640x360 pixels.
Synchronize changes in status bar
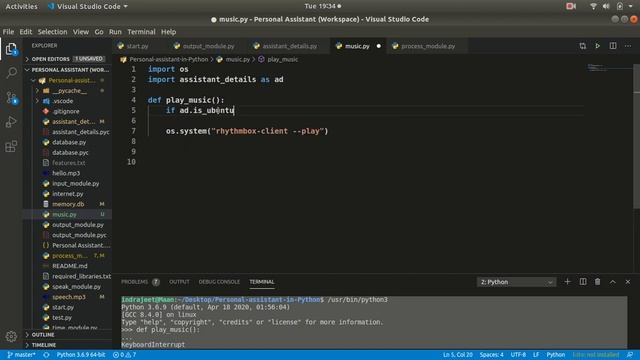click(46, 355)
